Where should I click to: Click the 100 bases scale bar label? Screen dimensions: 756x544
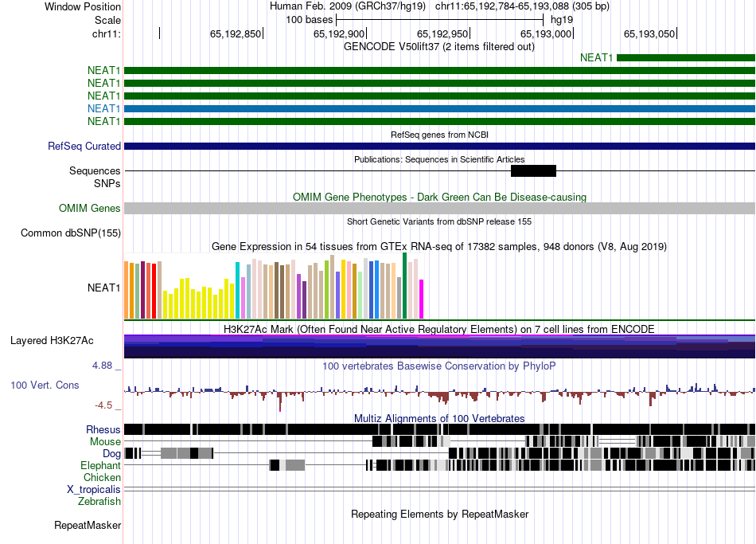click(309, 20)
